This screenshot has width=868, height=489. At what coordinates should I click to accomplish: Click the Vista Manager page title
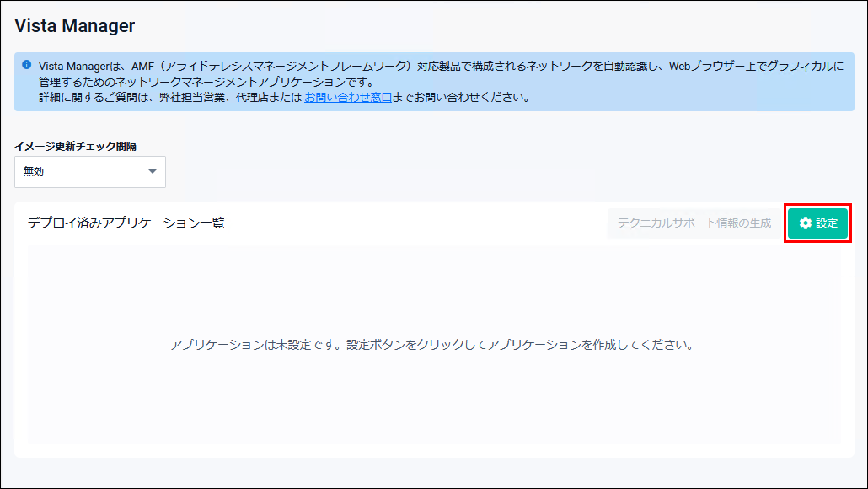point(75,25)
